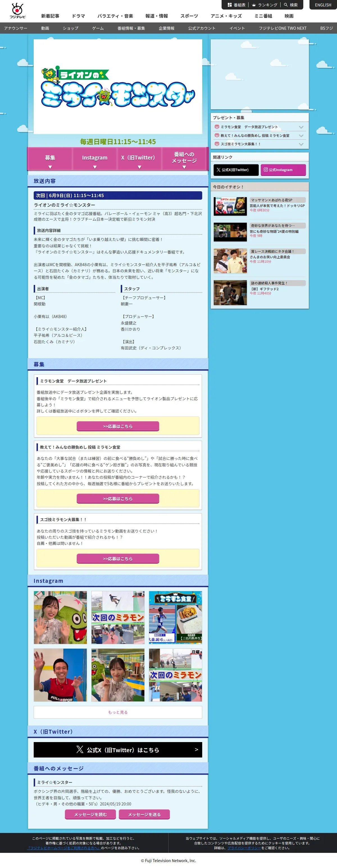Open ミラモン食堂 runner Instagram post
337x868 pixels.
coord(176,617)
